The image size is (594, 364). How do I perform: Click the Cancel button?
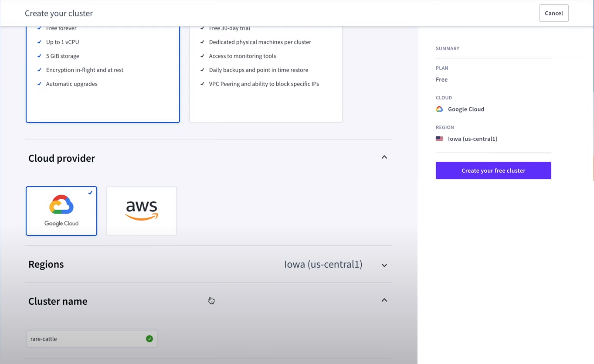coord(553,13)
